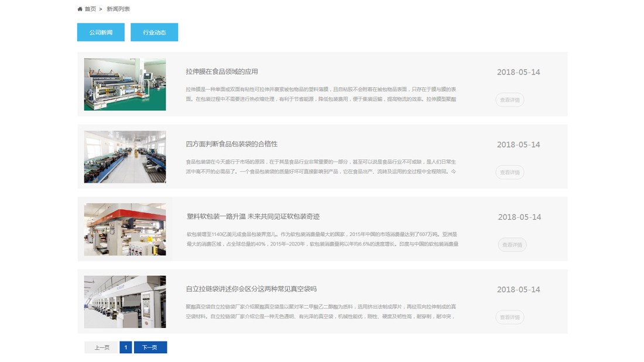Click the red printing press thumbnail
Image resolution: width=644 pixels, height=362 pixels.
pyautogui.click(x=124, y=229)
